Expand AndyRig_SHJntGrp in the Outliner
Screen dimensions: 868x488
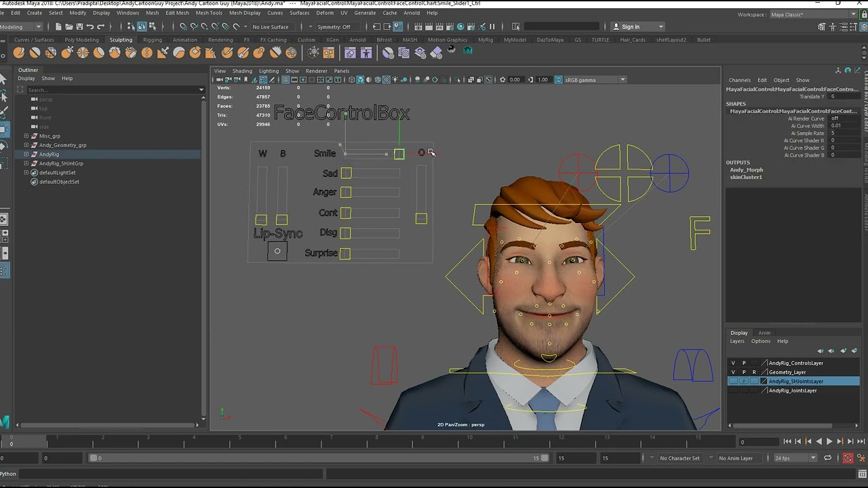26,163
